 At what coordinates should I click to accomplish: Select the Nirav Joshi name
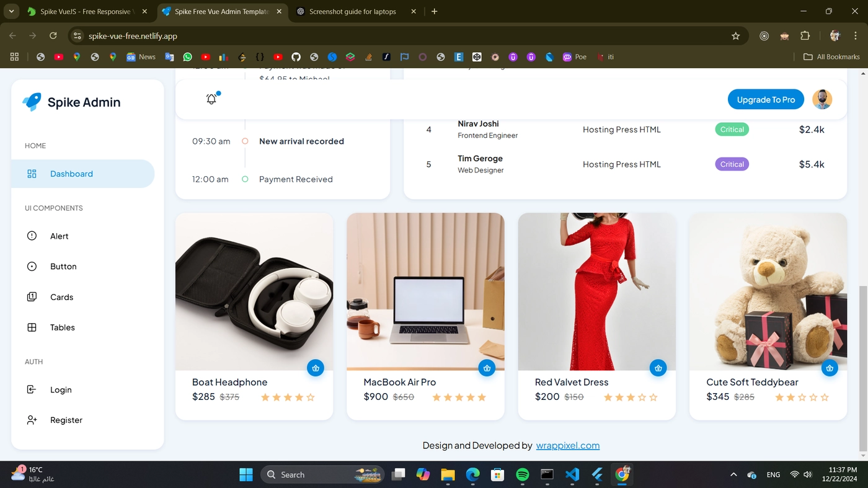point(478,123)
